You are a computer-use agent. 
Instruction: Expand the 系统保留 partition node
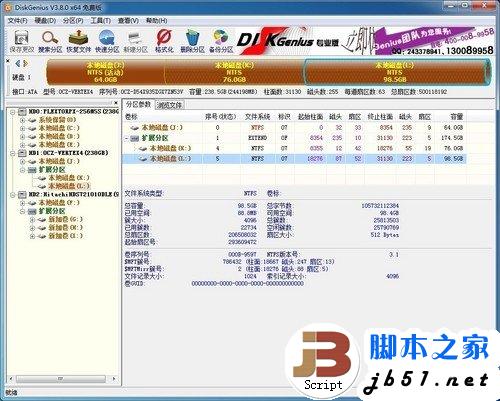22,120
